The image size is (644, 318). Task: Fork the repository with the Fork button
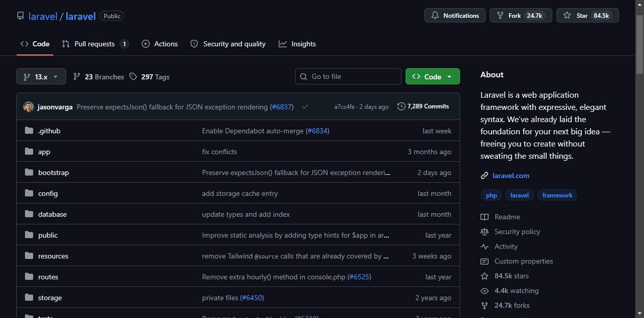pyautogui.click(x=521, y=15)
